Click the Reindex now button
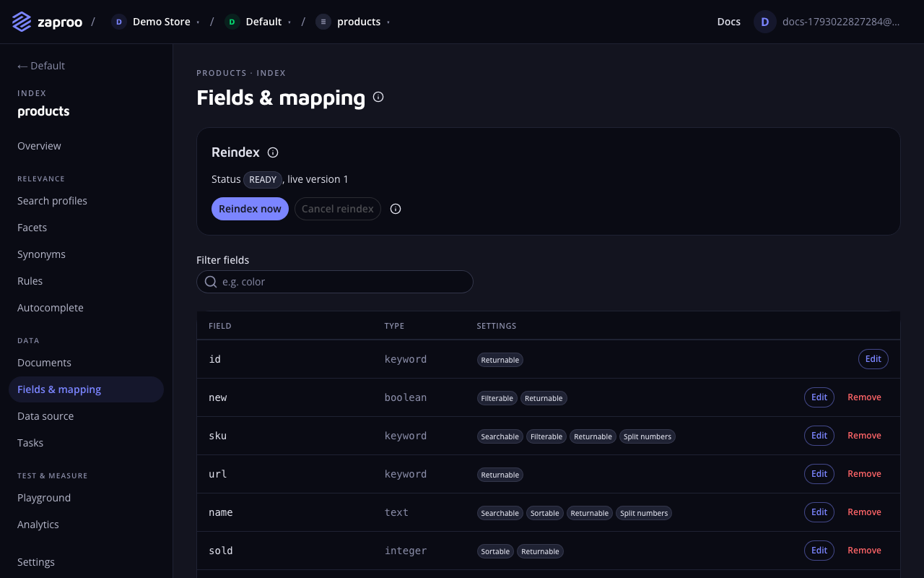The image size is (924, 578). click(x=250, y=209)
